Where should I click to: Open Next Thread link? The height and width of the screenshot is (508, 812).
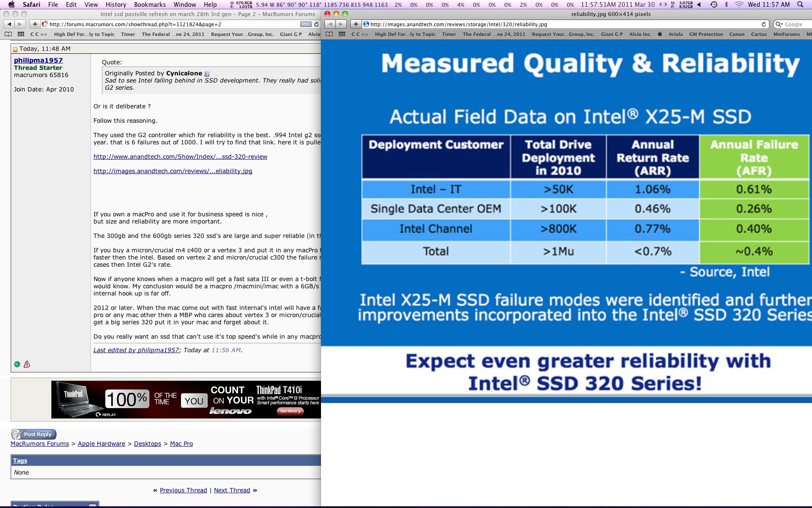click(232, 490)
